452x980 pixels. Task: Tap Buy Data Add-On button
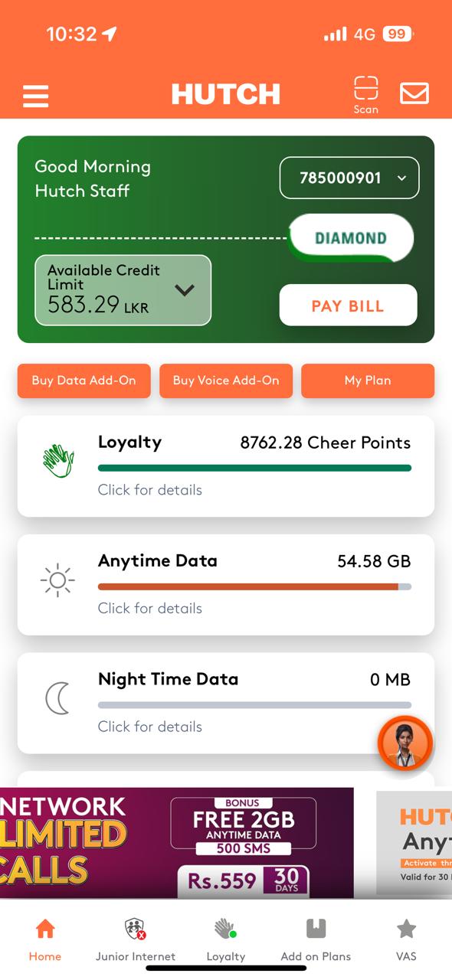[84, 381]
